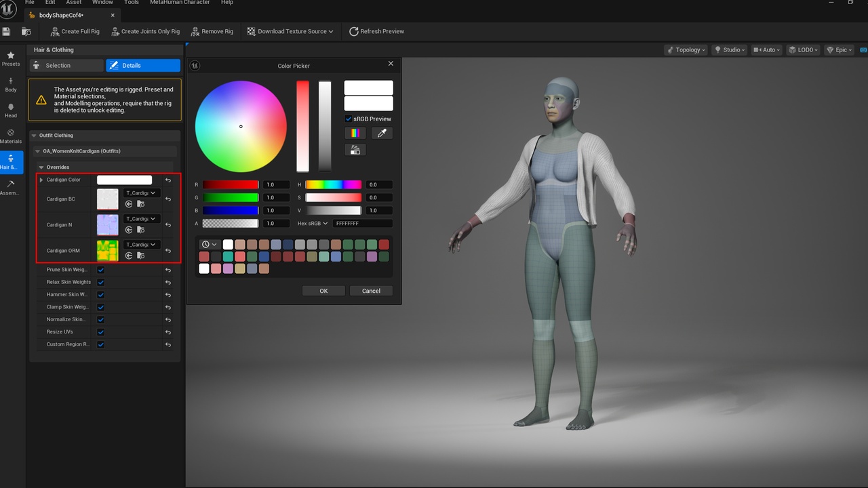Reset Cardigan ORM to default
Viewport: 868px width, 488px height.
point(168,251)
